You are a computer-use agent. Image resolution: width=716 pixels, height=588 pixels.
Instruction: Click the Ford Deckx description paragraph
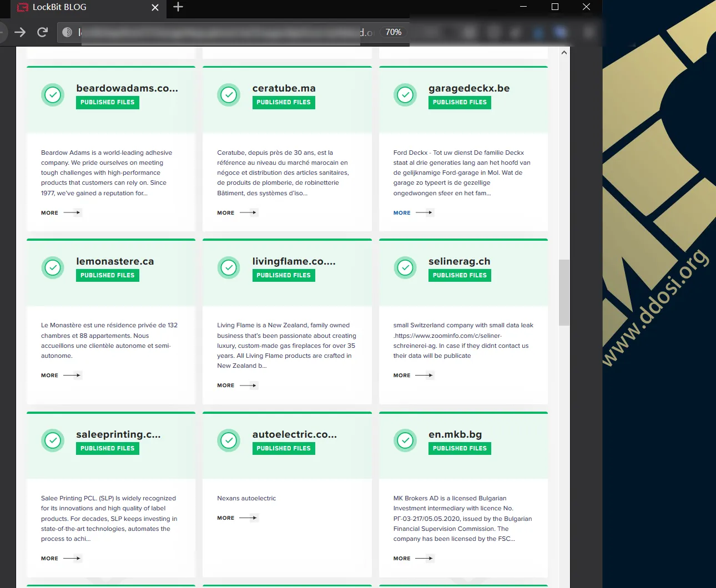click(x=462, y=173)
